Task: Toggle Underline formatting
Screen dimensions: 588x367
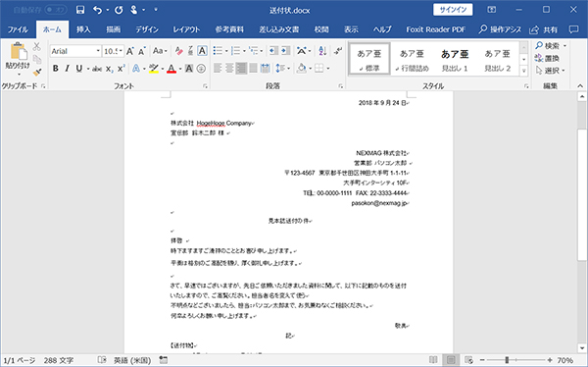Action: coord(78,69)
